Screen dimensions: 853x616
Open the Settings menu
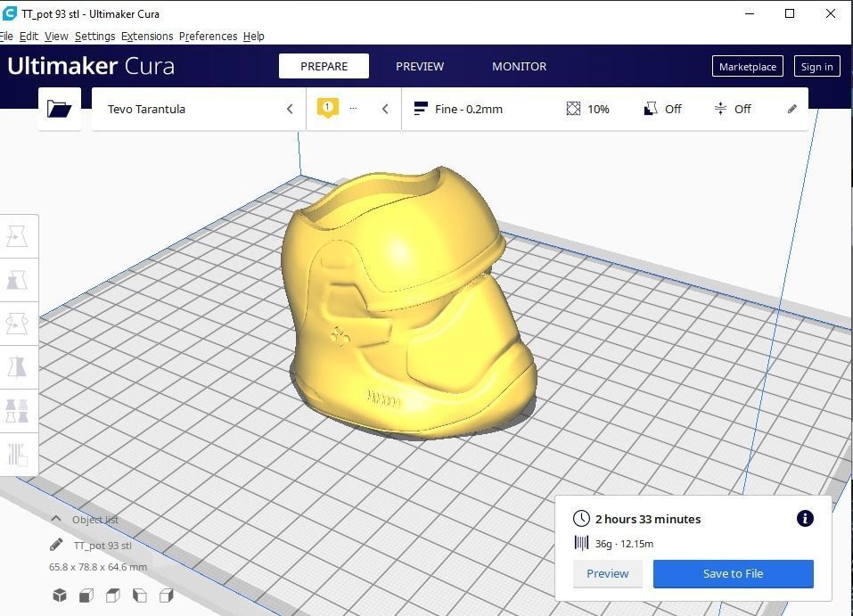pyautogui.click(x=95, y=37)
